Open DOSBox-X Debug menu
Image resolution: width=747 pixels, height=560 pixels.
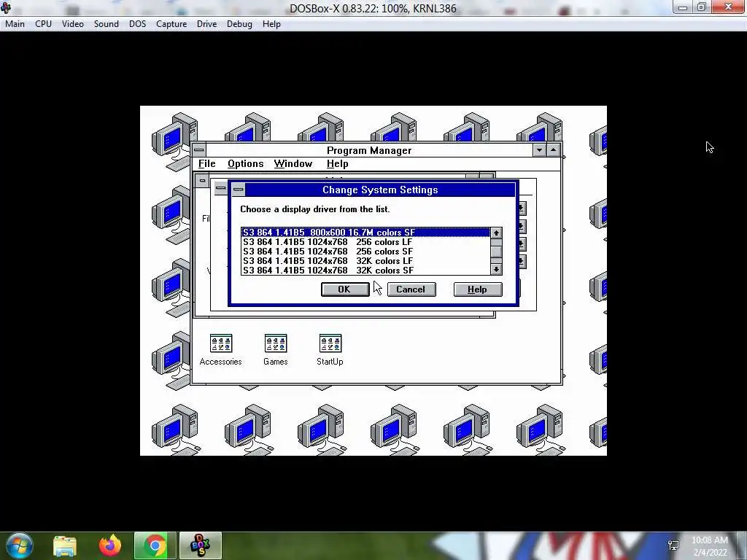point(239,24)
